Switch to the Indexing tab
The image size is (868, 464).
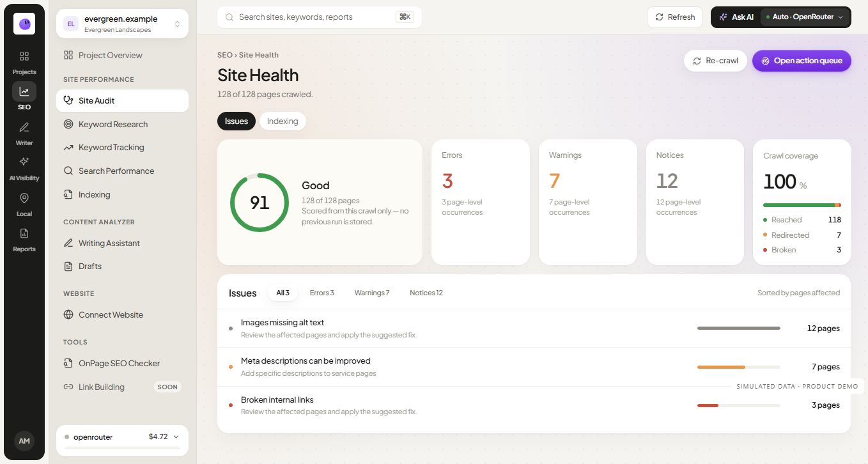pyautogui.click(x=283, y=121)
